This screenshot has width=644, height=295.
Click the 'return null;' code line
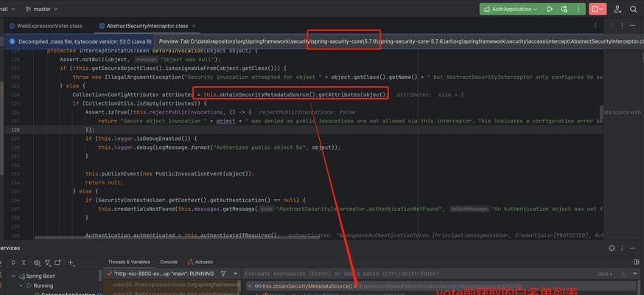[x=105, y=182]
